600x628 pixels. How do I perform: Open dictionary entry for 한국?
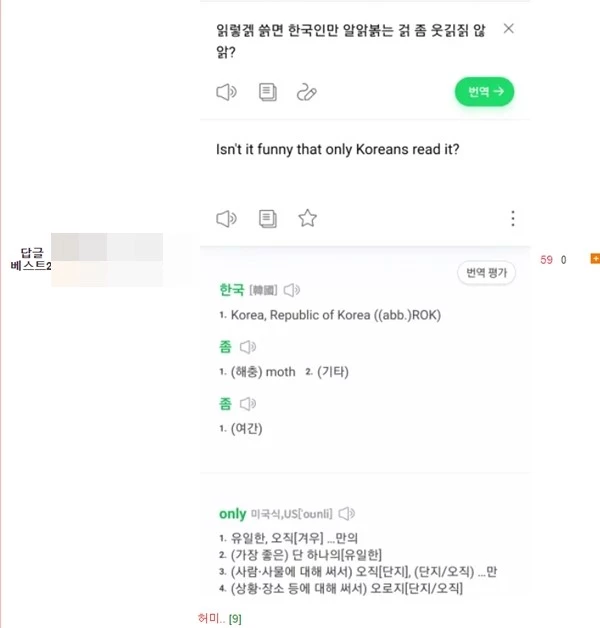tap(231, 291)
